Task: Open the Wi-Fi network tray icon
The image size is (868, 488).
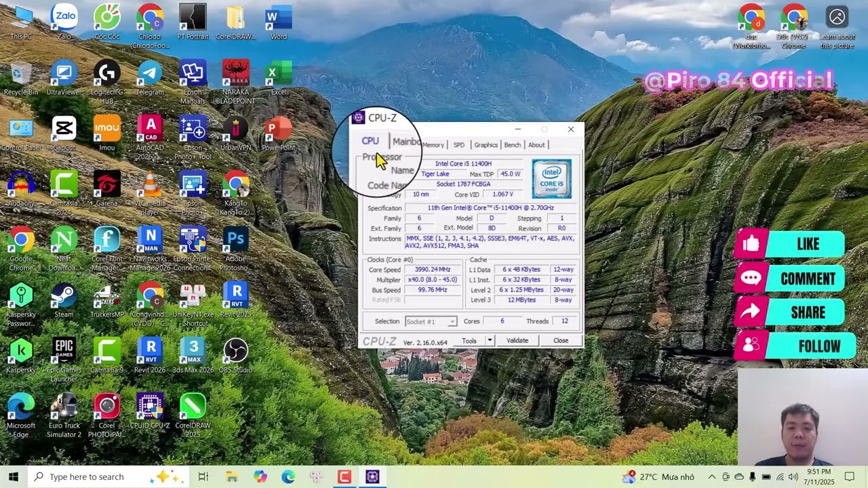Action: (780, 476)
